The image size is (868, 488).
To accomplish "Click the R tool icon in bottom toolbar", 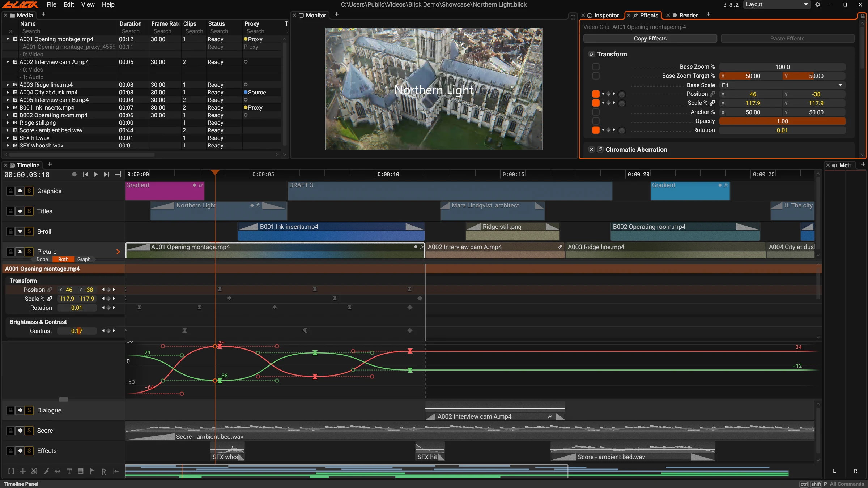I will (x=104, y=471).
